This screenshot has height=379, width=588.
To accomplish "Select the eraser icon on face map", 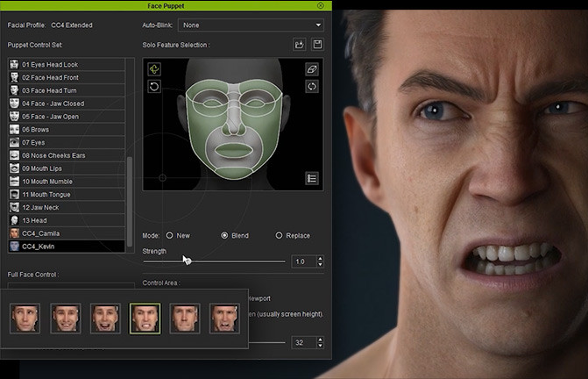I will (x=312, y=69).
